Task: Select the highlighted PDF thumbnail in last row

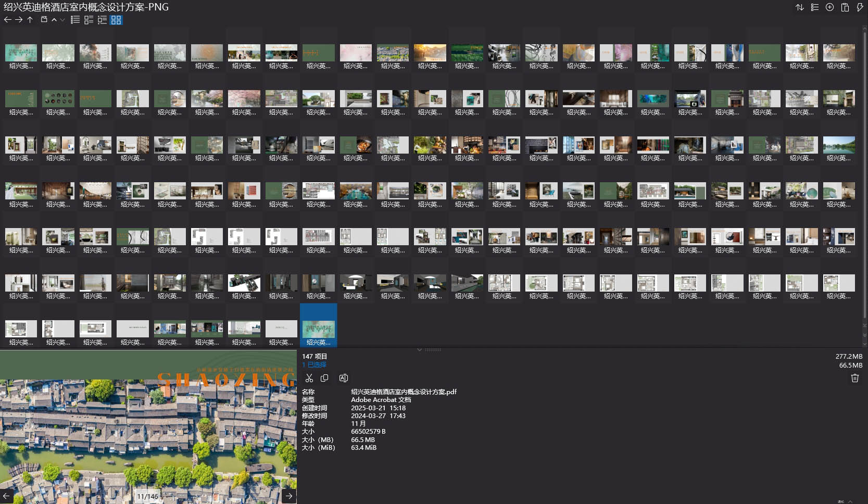Action: coord(319,330)
